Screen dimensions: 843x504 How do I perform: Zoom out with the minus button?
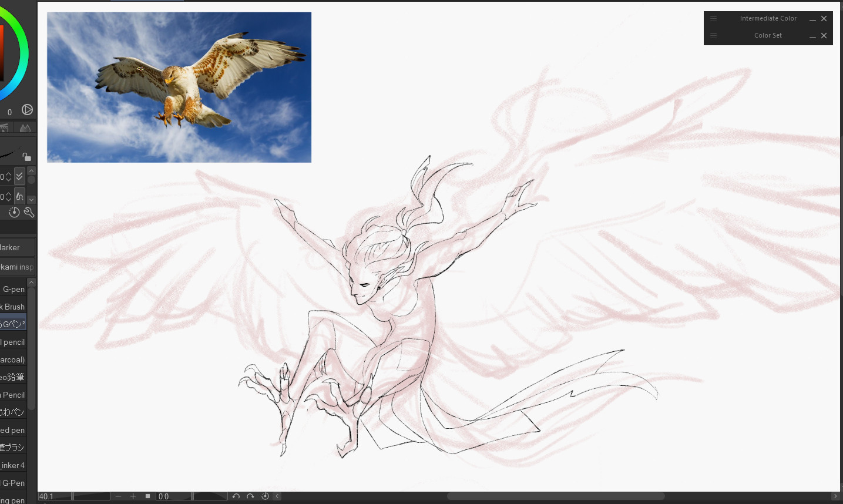118,496
